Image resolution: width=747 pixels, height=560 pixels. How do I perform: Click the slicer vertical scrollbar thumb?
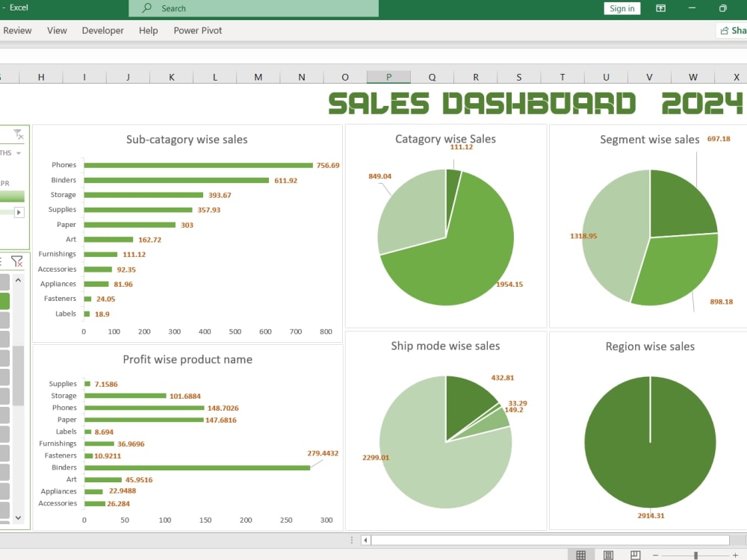pos(18,376)
